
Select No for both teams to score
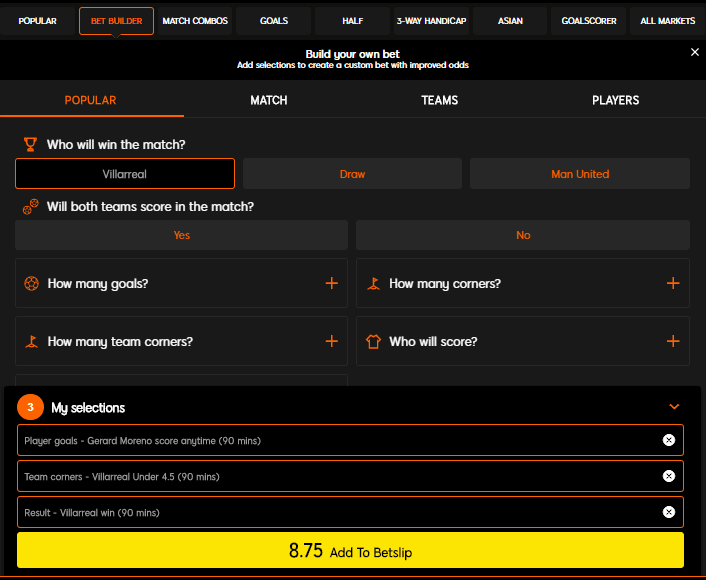point(523,235)
